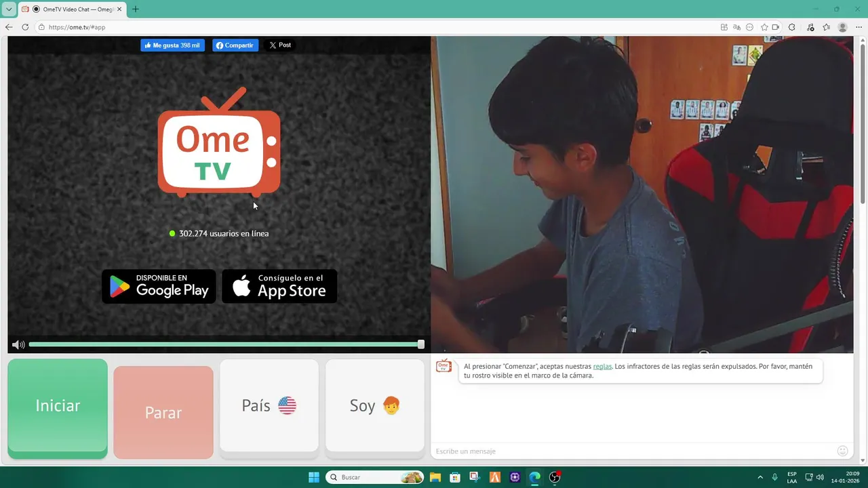
Task: Open the tab actions menu chevron
Action: click(x=9, y=9)
